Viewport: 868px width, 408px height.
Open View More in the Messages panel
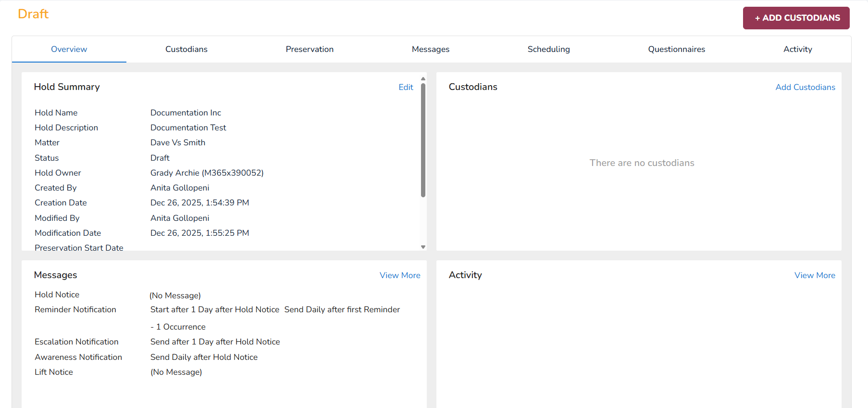tap(400, 275)
